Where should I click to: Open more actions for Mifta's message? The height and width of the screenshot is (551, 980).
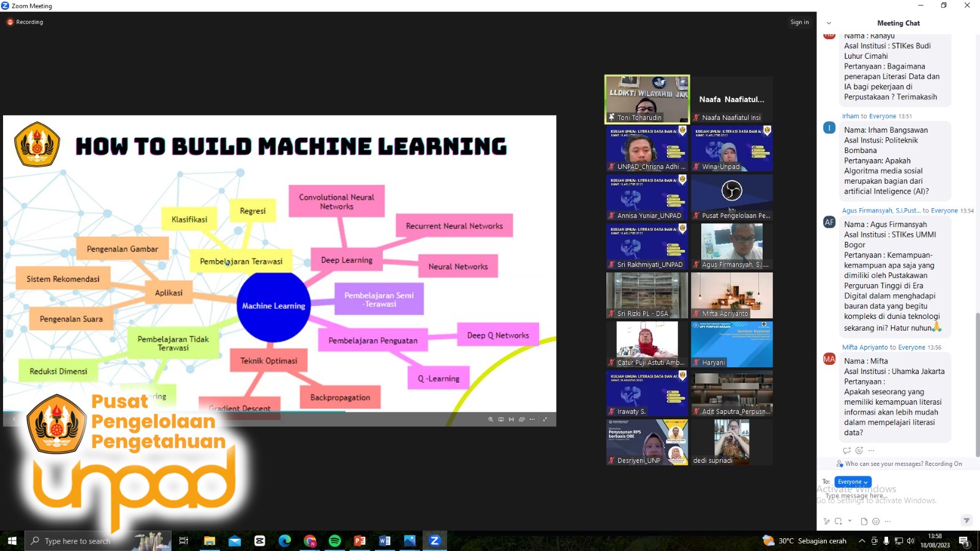click(872, 451)
